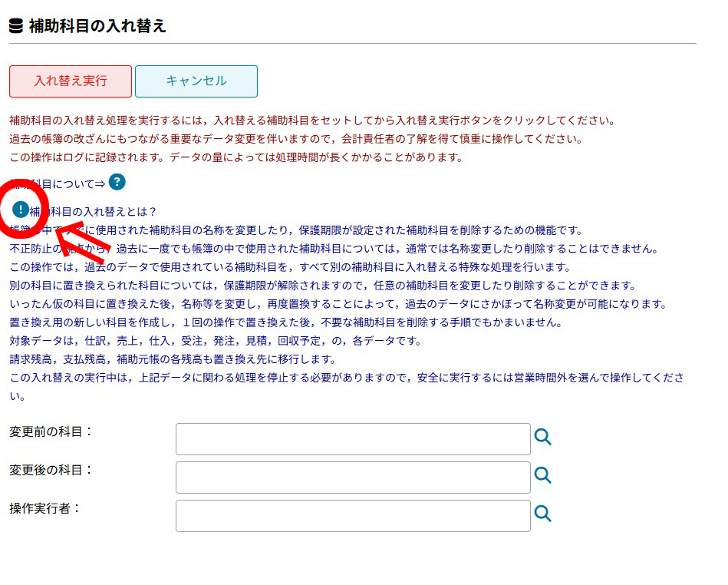Open search lookup for 変更前の科目
Screen dimensions: 728x585
[543, 438]
